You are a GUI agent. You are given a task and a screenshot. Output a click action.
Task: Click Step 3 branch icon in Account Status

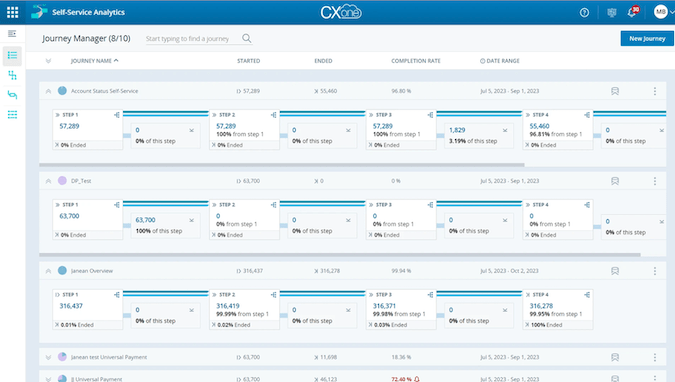(x=430, y=115)
